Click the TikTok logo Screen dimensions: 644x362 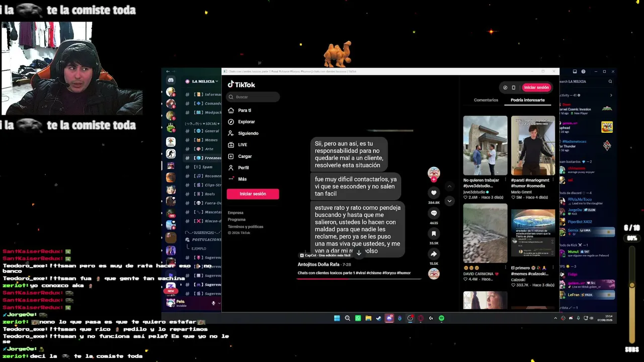click(242, 84)
